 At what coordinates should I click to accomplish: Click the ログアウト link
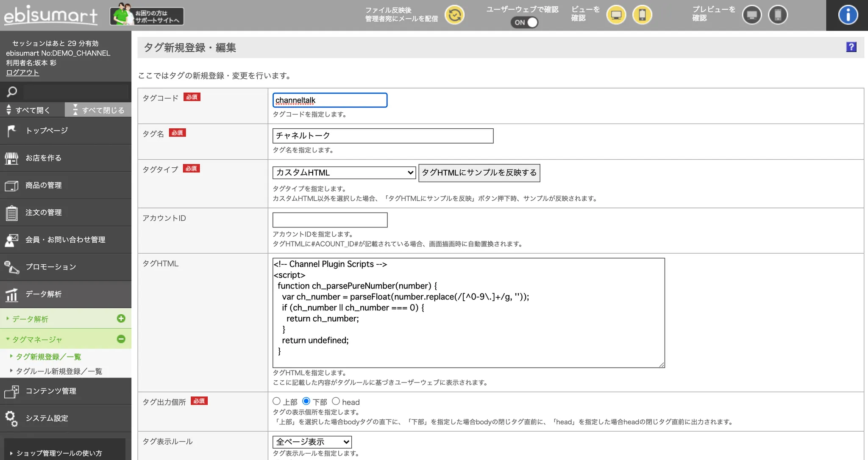coord(22,72)
